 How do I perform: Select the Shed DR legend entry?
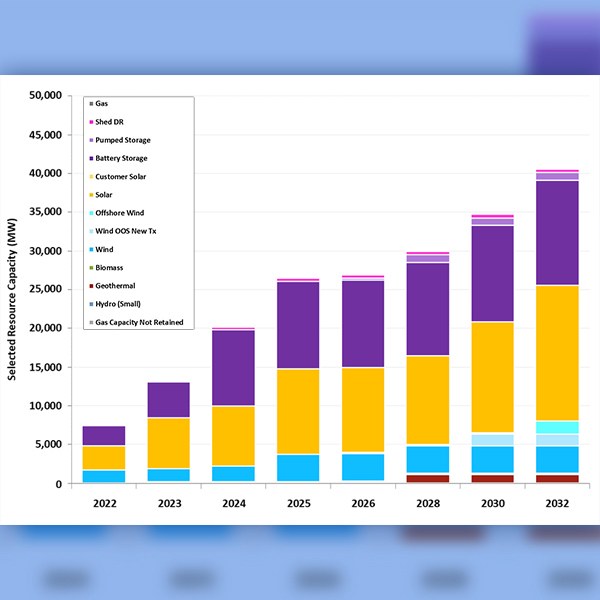point(110,122)
